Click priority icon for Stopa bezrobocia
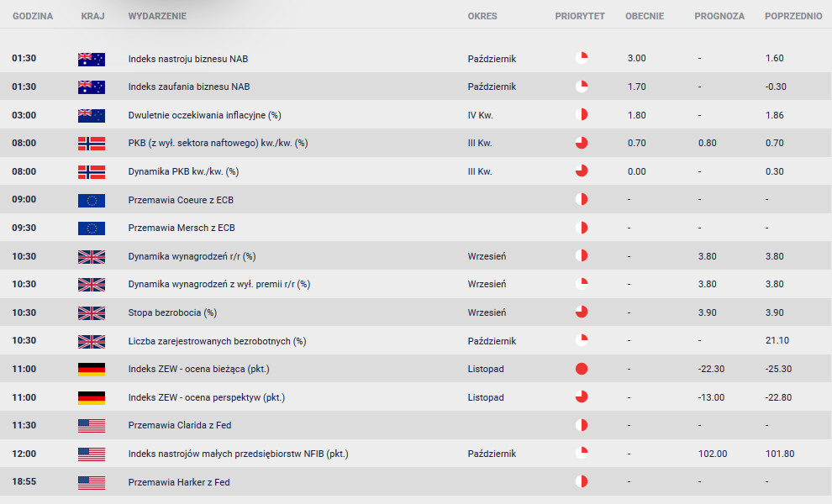 pos(582,312)
